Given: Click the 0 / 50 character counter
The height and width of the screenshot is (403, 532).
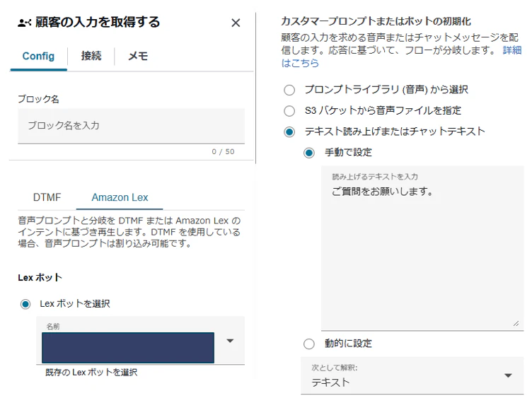Looking at the screenshot, I should pos(224,152).
